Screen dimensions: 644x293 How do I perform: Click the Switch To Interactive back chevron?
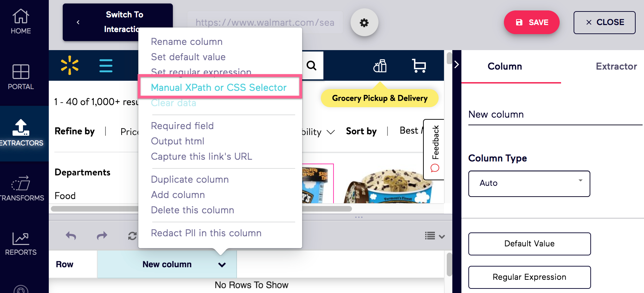(78, 22)
